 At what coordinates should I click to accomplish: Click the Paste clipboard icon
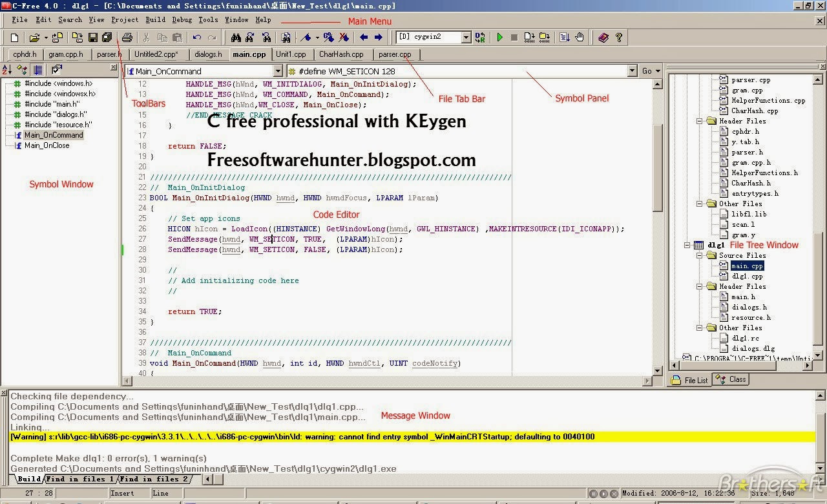[177, 37]
